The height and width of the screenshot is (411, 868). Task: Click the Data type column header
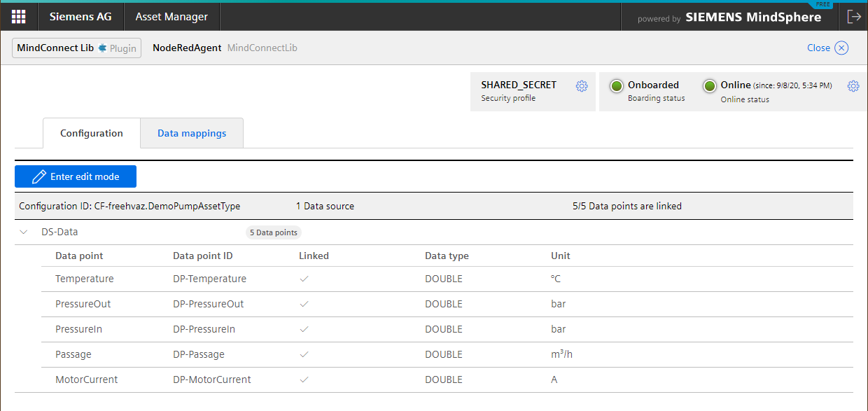[x=447, y=256]
